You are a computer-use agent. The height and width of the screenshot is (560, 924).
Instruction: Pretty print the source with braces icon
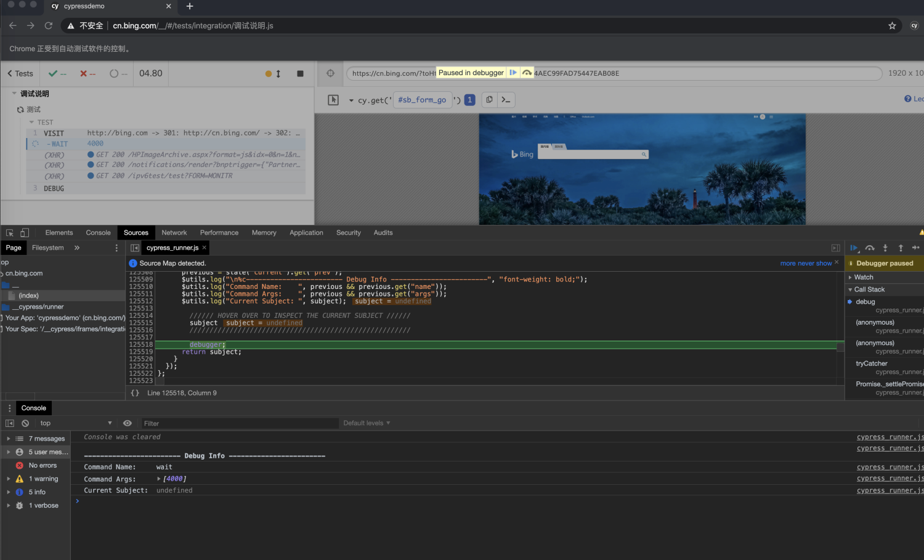[x=135, y=393]
